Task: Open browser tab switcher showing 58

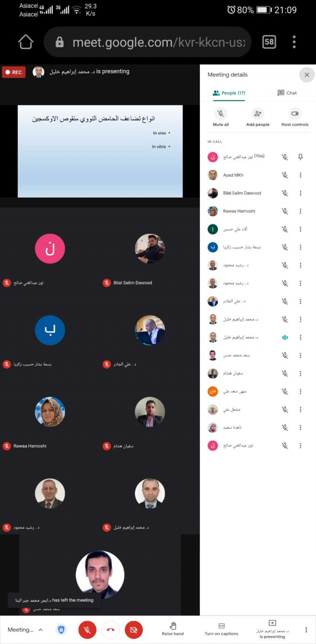Action: tap(269, 42)
